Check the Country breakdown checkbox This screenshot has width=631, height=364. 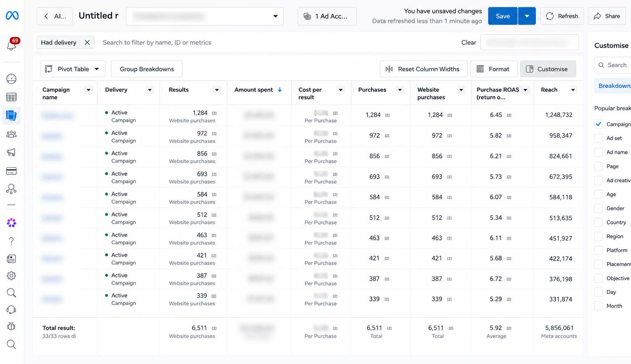point(599,222)
